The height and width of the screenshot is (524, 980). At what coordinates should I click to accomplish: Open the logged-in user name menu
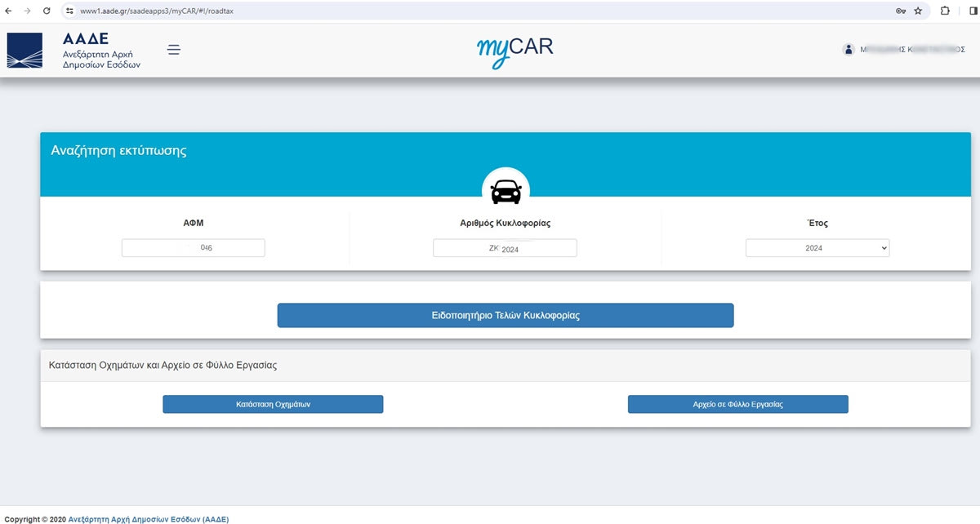[x=912, y=50]
